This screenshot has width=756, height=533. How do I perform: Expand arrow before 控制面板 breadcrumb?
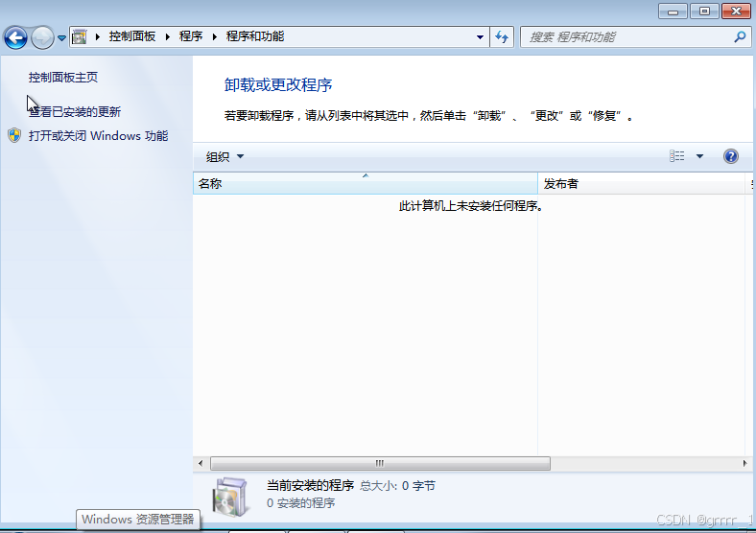98,36
